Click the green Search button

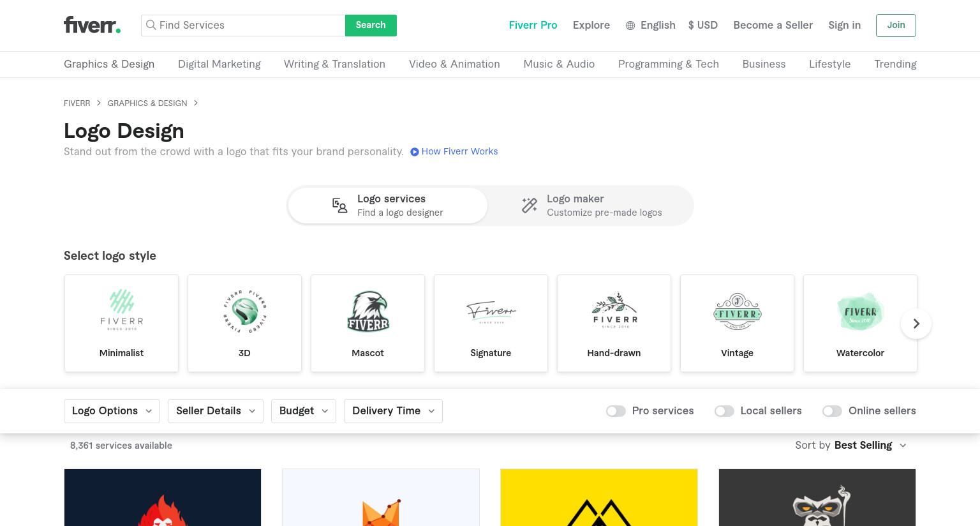(x=371, y=26)
